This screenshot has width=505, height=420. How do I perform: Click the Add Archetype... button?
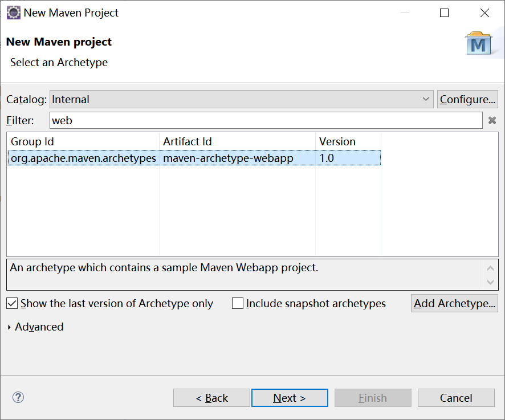coord(454,303)
